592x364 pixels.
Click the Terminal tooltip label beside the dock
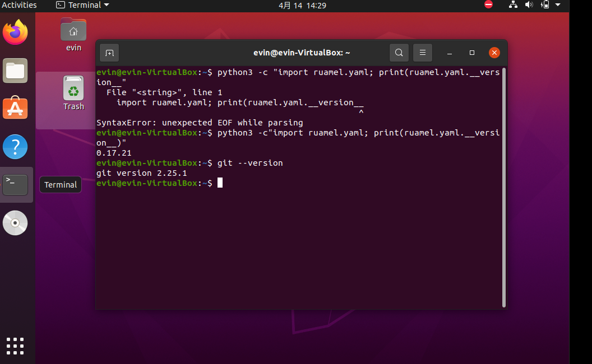click(61, 185)
